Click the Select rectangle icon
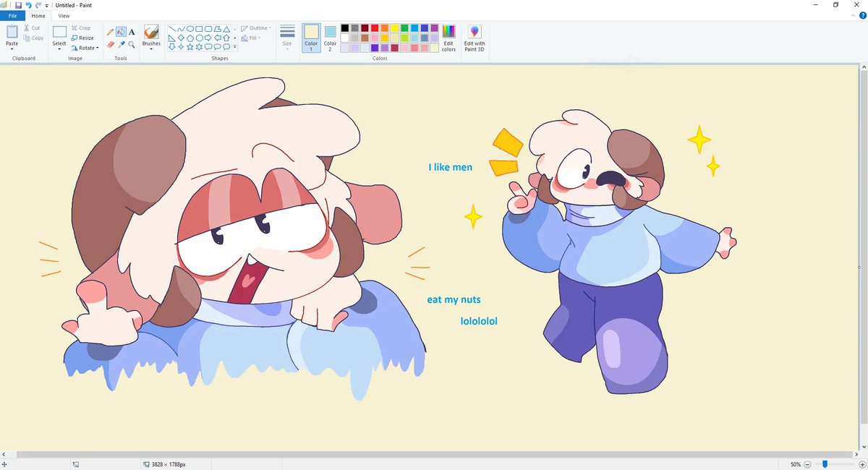The width and height of the screenshot is (868, 470). [59, 32]
